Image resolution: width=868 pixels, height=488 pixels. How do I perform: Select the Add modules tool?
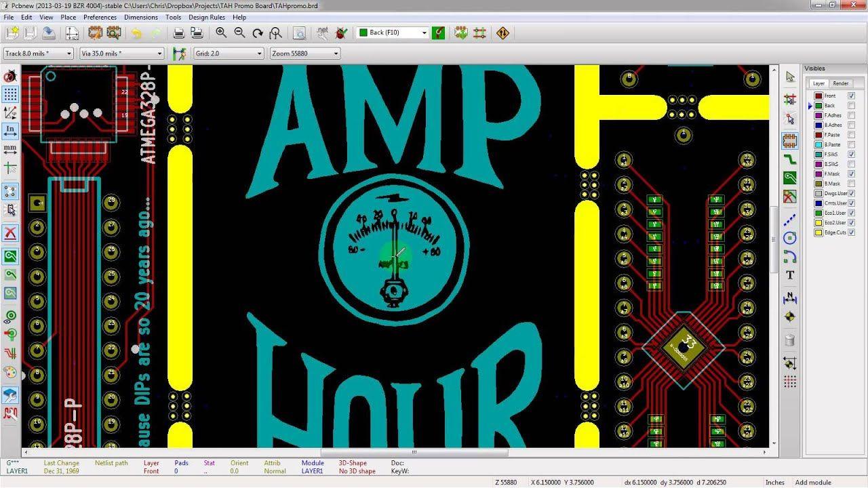pyautogui.click(x=790, y=141)
